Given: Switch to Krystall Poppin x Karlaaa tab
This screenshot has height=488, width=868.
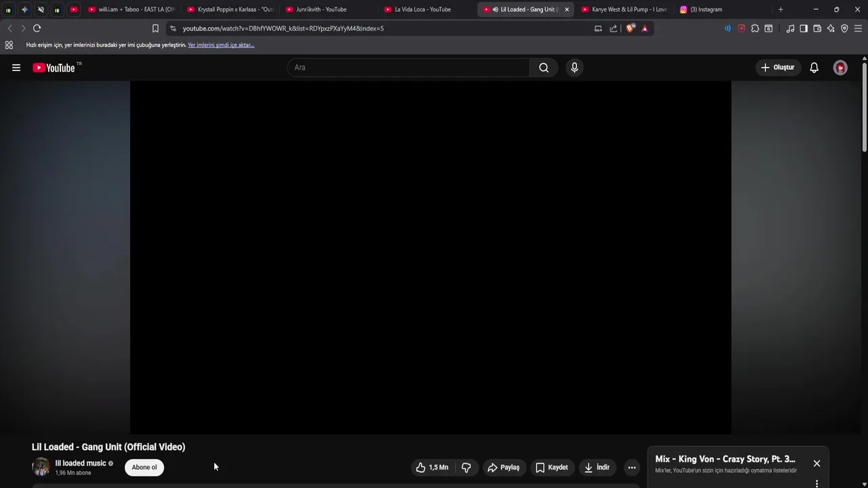Looking at the screenshot, I should (x=230, y=9).
